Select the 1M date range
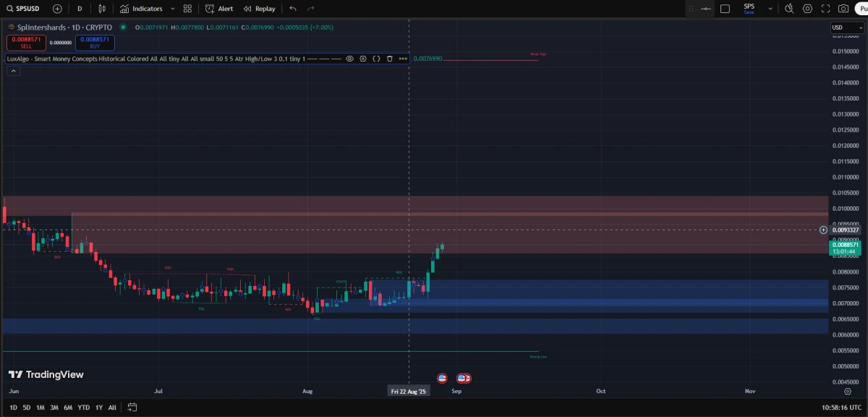This screenshot has width=868, height=417. pos(41,408)
